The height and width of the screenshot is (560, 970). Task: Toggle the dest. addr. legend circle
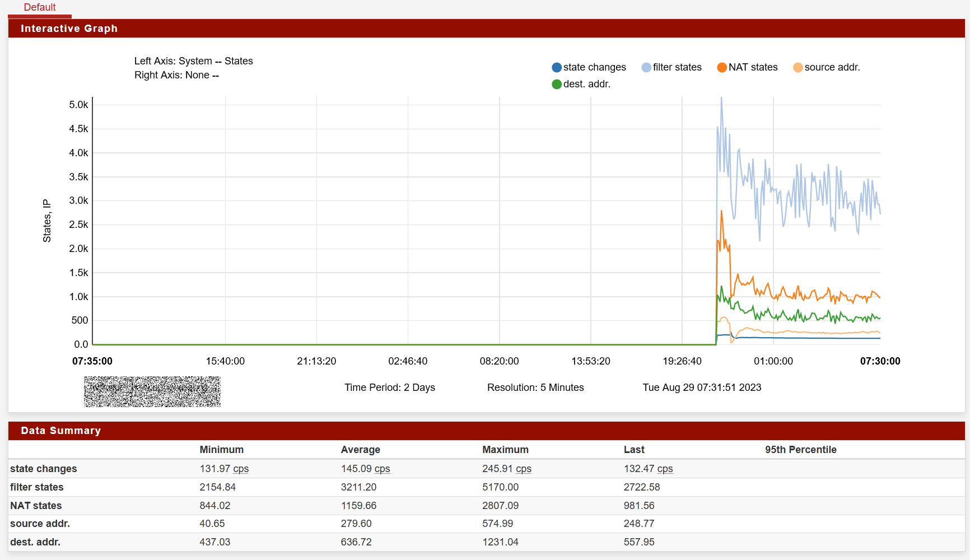(557, 84)
